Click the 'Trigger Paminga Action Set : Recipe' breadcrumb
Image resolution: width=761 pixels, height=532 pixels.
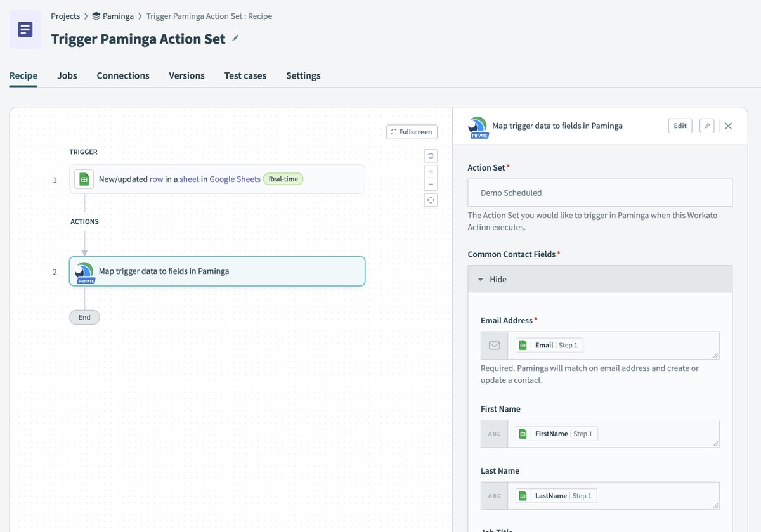pyautogui.click(x=209, y=16)
